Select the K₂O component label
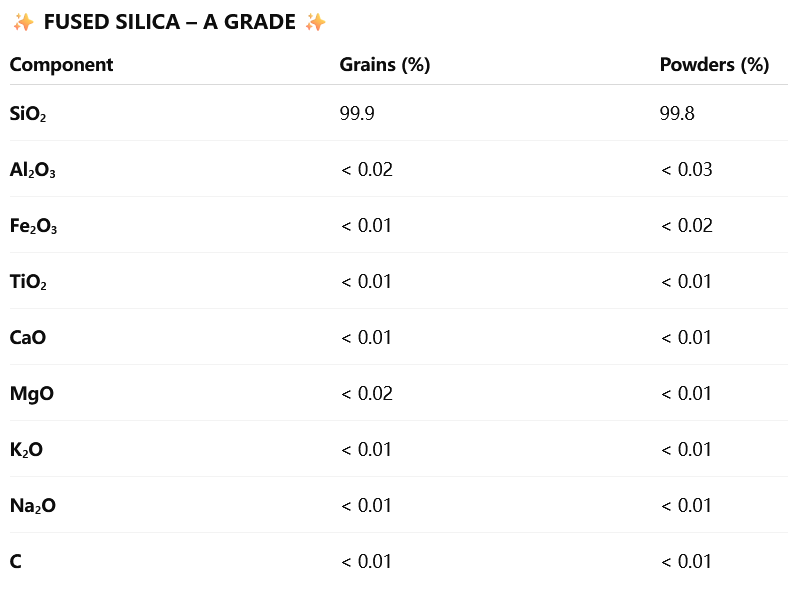788x601 pixels. coord(26,450)
